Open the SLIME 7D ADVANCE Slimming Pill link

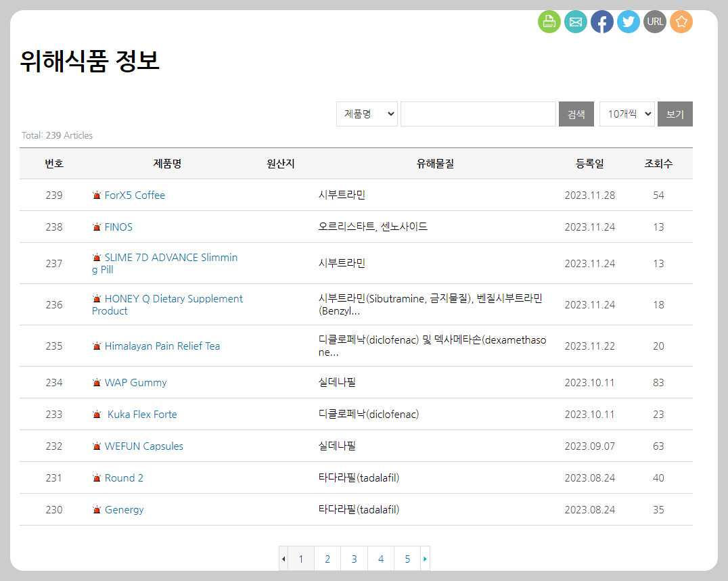(x=165, y=264)
